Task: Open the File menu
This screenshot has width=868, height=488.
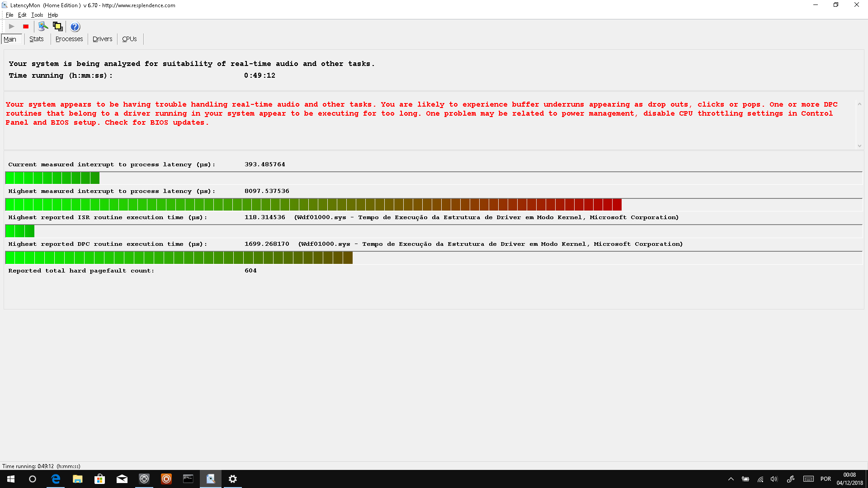Action: point(9,15)
